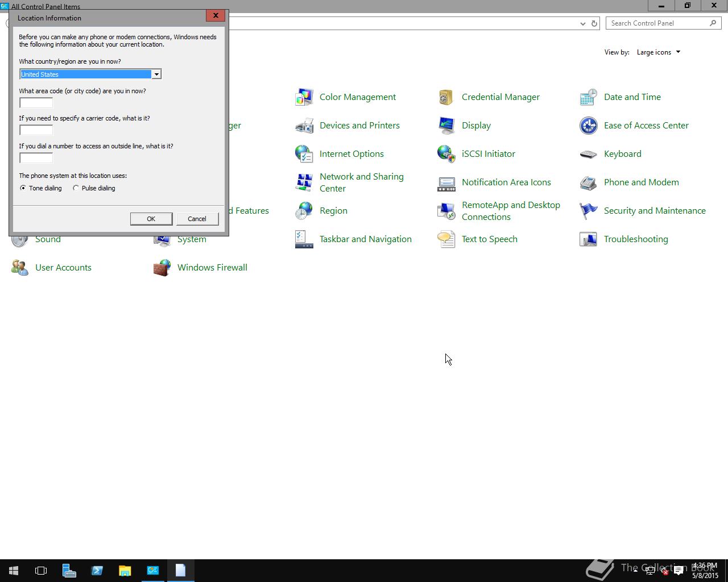
Task: Open the Devices and Printers icon
Action: (304, 126)
